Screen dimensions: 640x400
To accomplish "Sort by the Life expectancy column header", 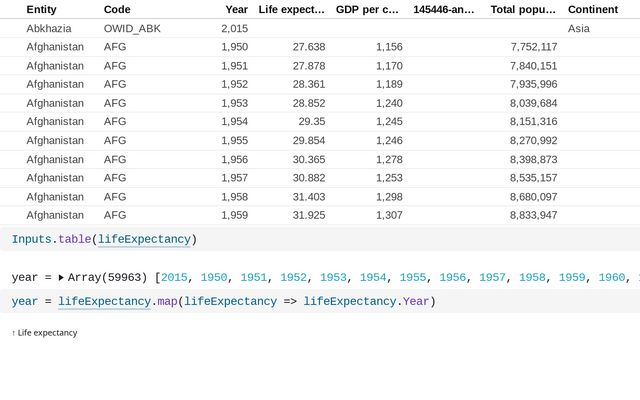I will [x=291, y=9].
